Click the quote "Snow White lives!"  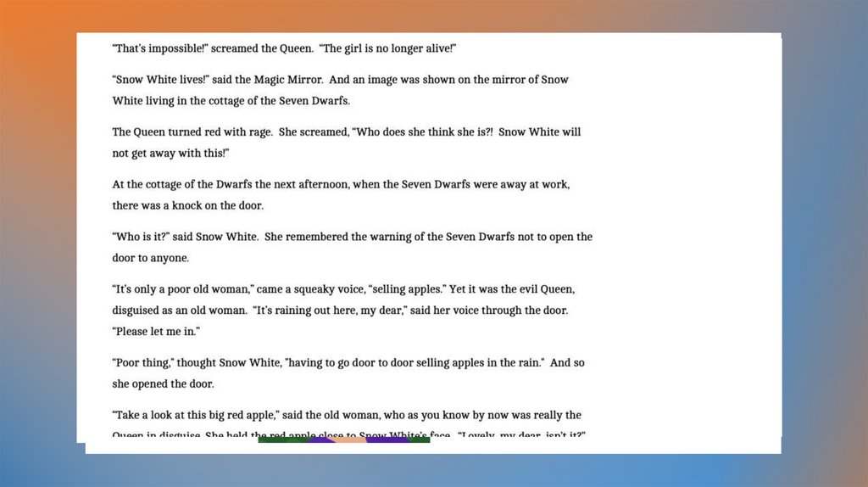coord(160,80)
